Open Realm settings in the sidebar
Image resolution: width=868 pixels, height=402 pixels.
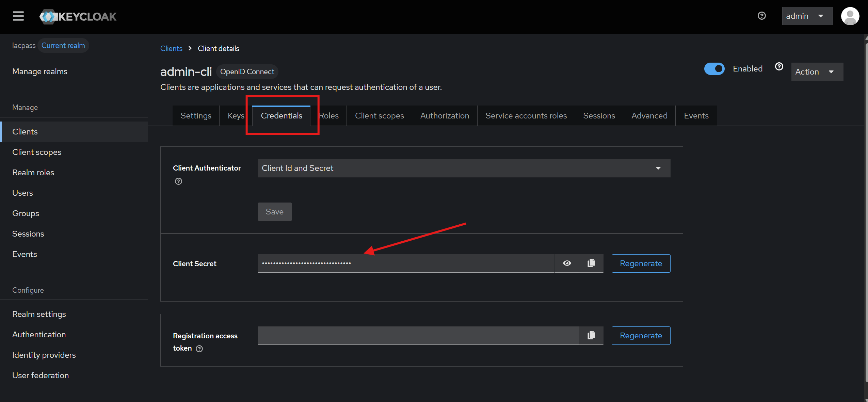pyautogui.click(x=74, y=314)
